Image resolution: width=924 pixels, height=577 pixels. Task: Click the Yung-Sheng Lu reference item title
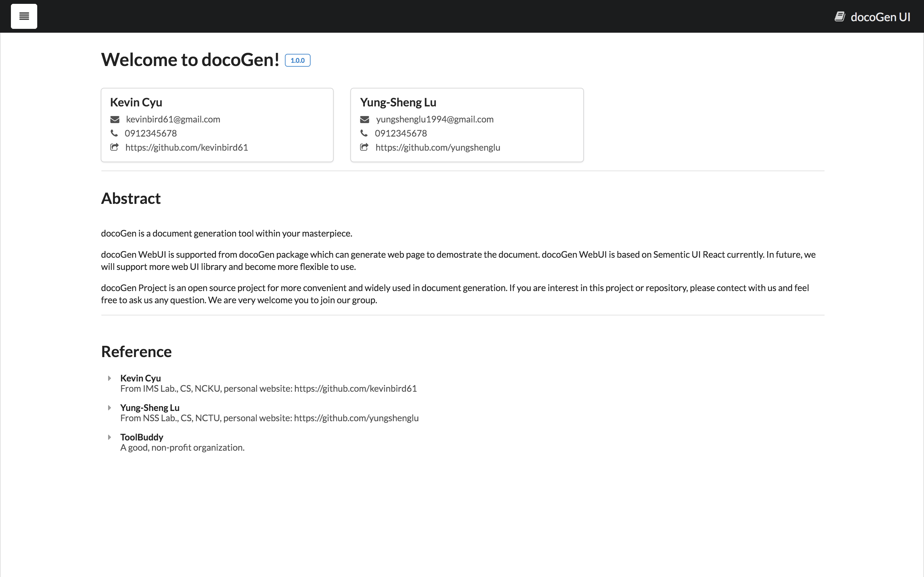point(150,407)
